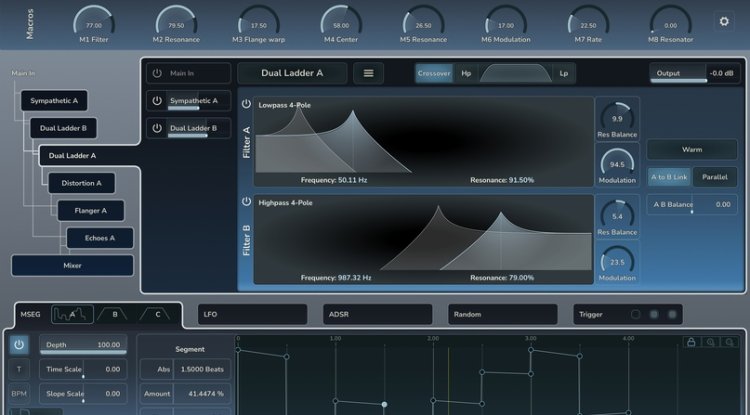Select the Dual Ladder A module in the chain
The height and width of the screenshot is (415, 750).
pyautogui.click(x=73, y=156)
